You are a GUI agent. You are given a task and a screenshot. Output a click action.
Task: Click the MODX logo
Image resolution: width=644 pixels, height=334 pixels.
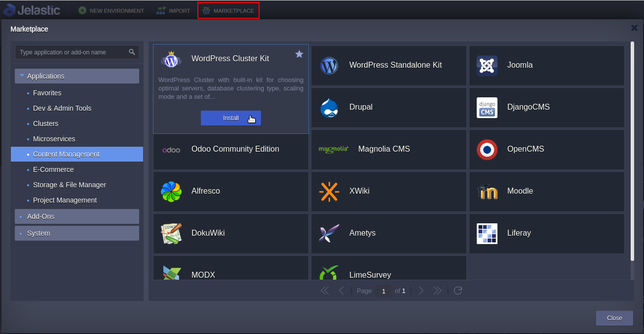pyautogui.click(x=171, y=272)
